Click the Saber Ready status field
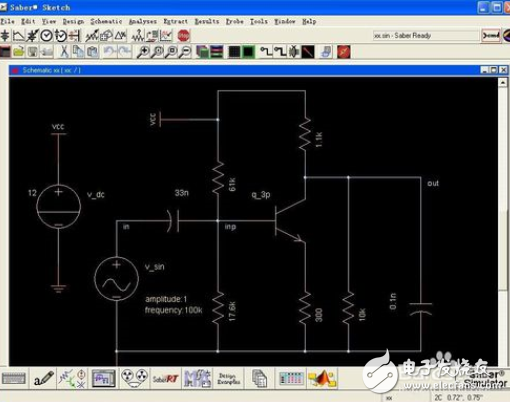This screenshot has height=402, width=510. pos(426,35)
